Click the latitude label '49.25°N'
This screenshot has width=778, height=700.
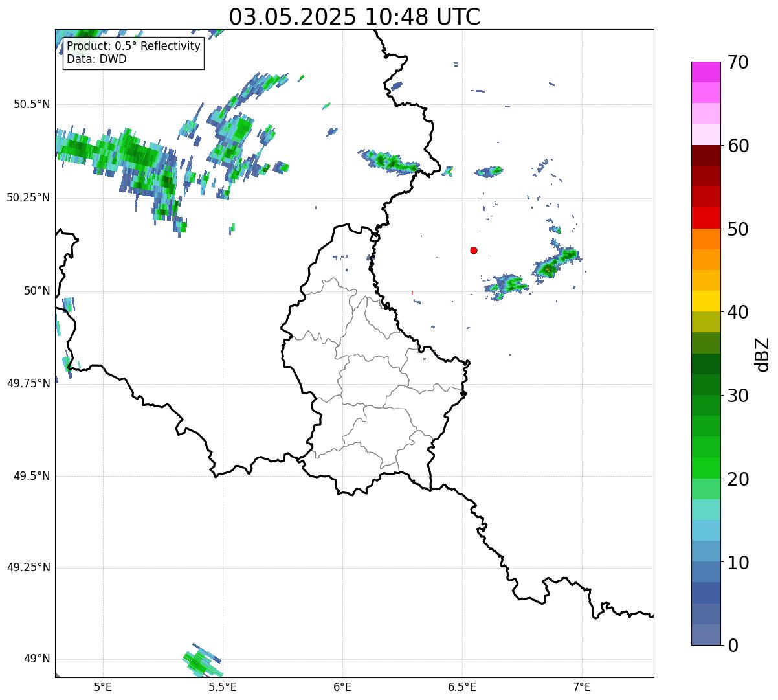pos(28,567)
